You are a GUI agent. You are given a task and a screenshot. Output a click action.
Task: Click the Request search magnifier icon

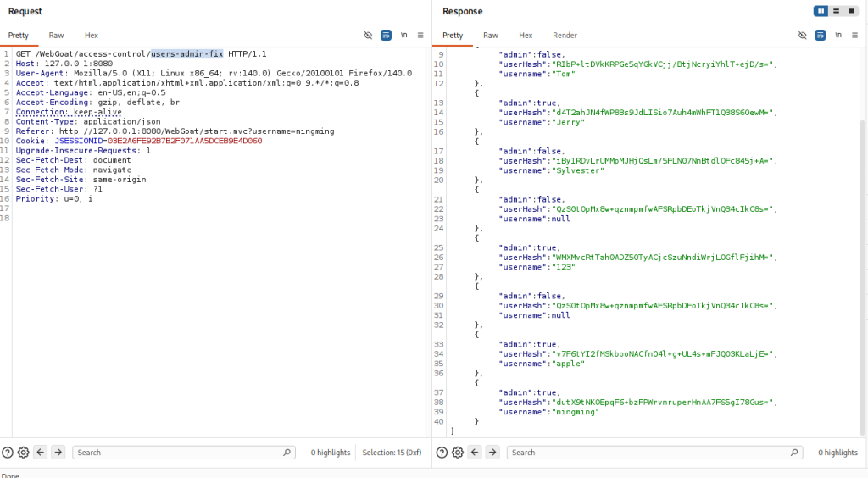287,453
